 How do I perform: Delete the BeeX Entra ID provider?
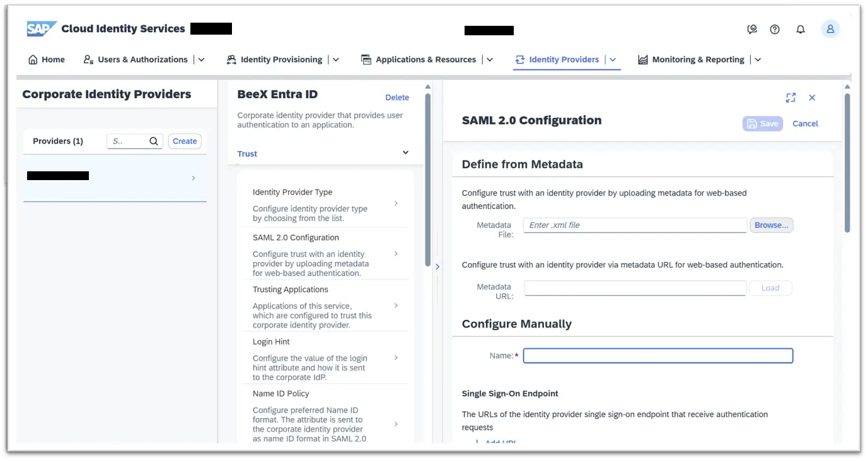397,98
